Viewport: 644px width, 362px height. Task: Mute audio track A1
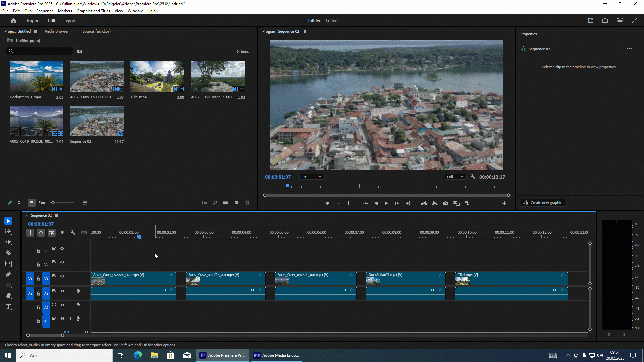pyautogui.click(x=62, y=291)
